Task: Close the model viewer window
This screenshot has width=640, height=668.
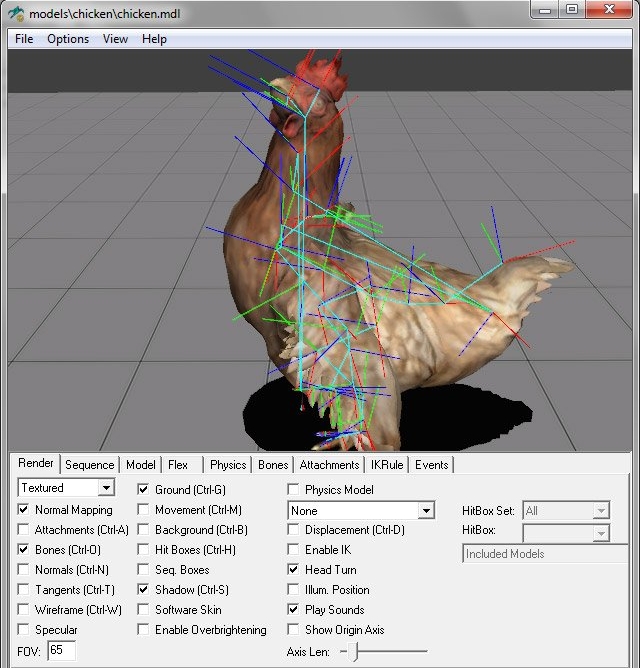Action: pos(608,9)
